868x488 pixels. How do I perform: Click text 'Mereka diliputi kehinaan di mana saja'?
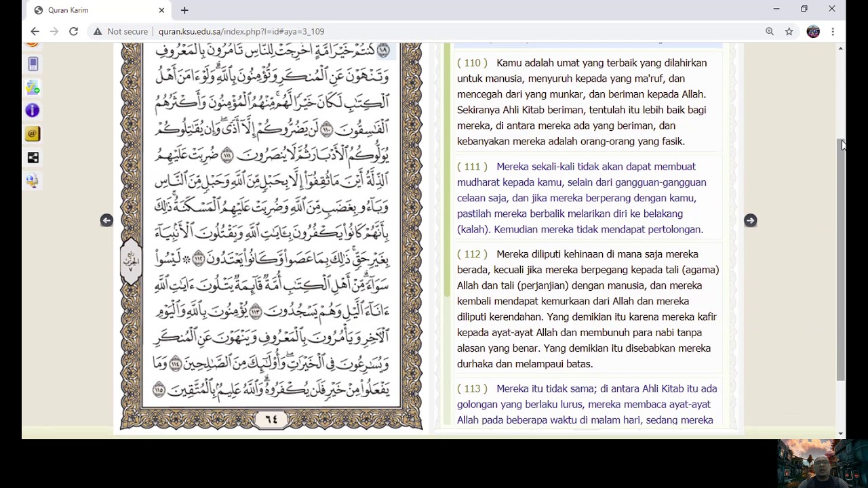coord(580,254)
